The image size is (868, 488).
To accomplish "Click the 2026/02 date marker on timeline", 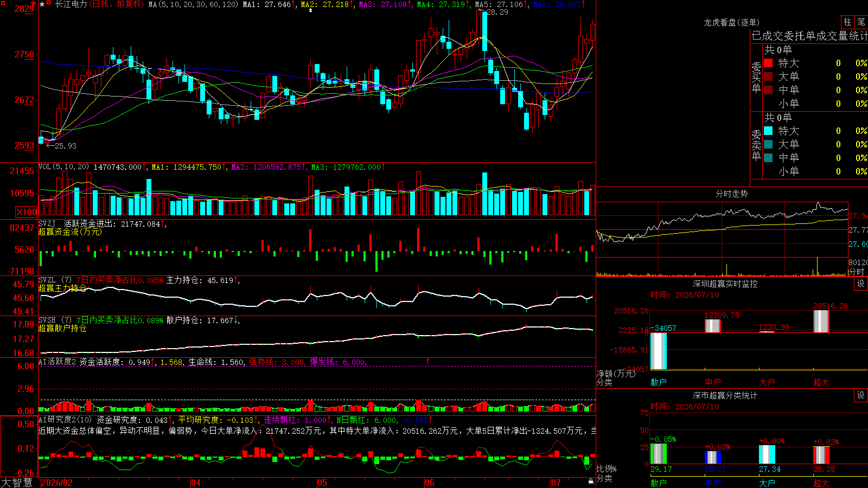I will pos(57,482).
